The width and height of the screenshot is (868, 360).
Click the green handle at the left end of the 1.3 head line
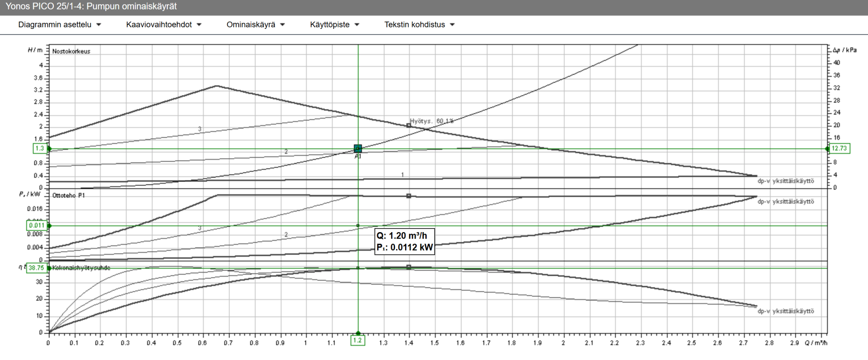point(49,149)
